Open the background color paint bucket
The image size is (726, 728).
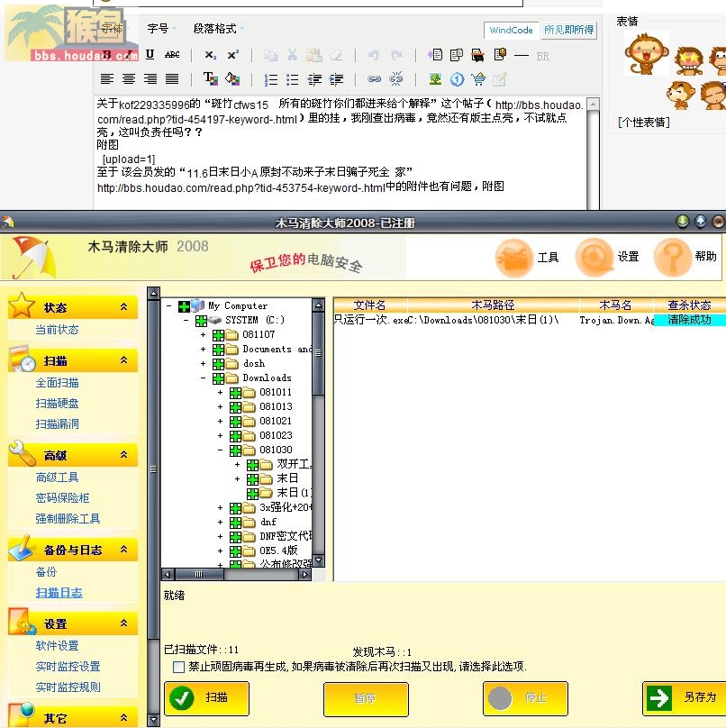(232, 79)
